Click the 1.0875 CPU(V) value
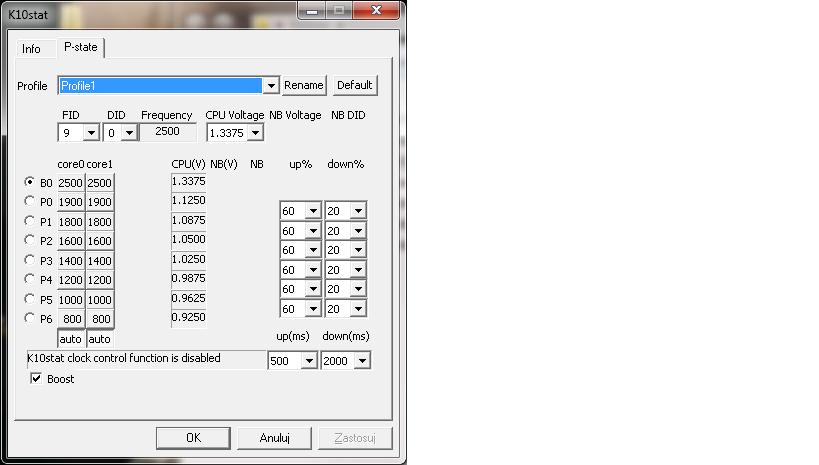 (x=189, y=220)
